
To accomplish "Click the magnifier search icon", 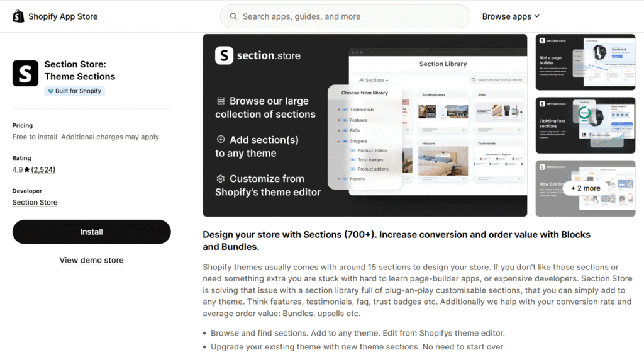I will click(x=233, y=16).
